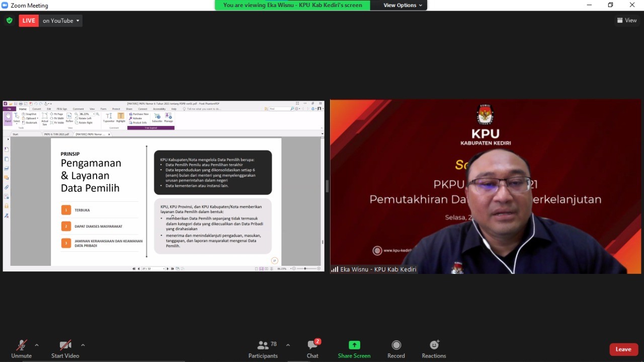Open View Options dropdown
The image size is (644, 362).
point(403,5)
